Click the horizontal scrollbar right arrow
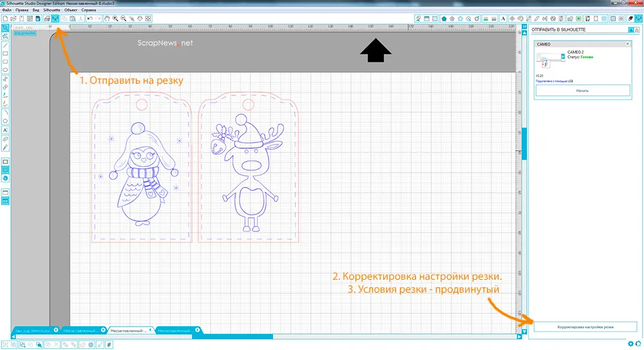Screen dimensions: 644x350 519,336
